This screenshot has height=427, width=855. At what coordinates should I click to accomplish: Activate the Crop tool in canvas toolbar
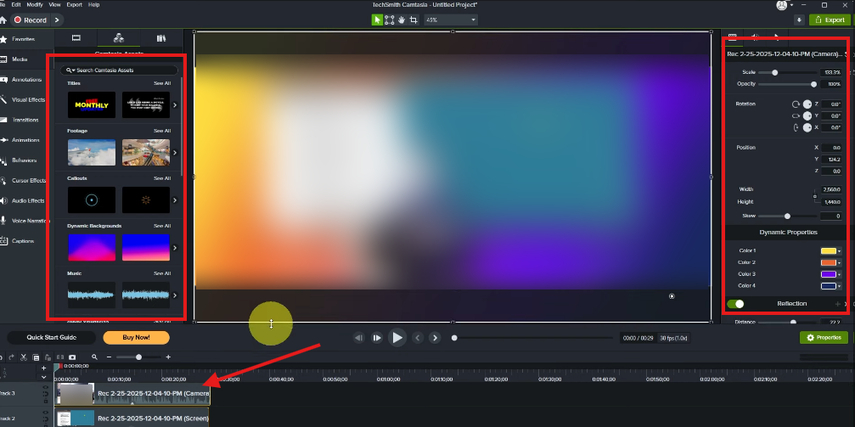(414, 20)
